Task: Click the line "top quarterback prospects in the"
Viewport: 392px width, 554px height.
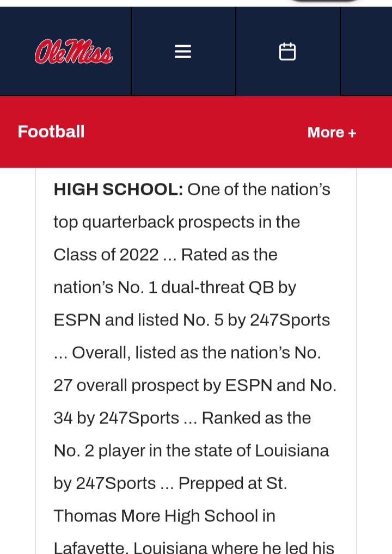Action: pos(176,222)
